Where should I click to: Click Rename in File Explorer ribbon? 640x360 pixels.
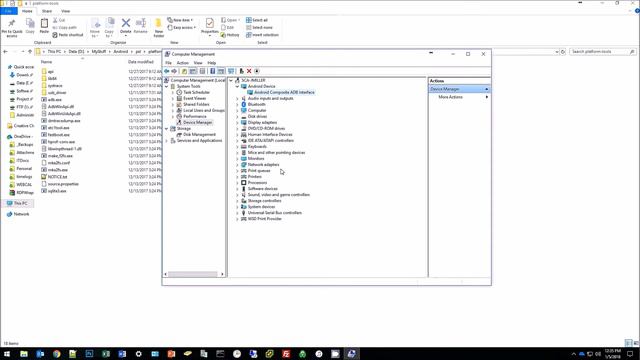(140, 27)
